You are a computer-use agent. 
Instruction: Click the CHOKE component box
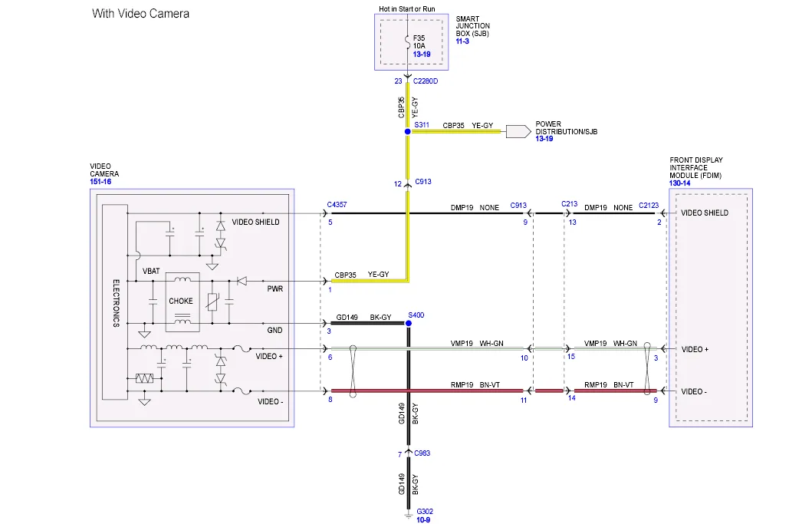182,302
